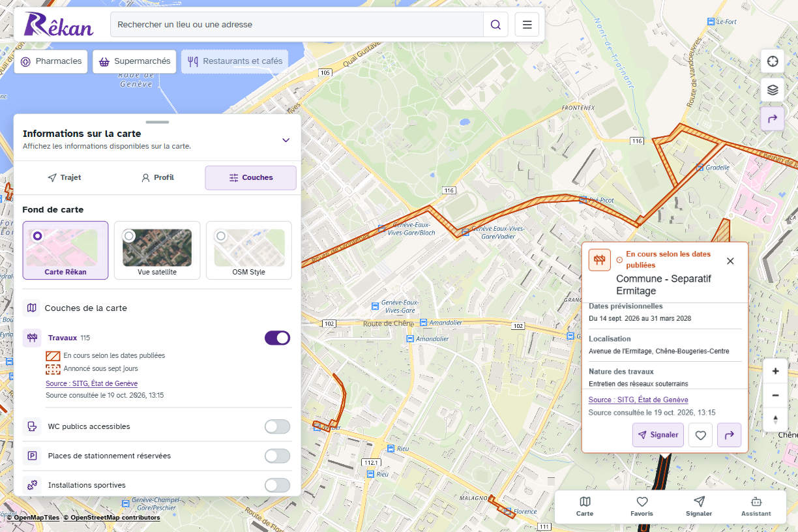
Task: Zoom in on the map
Action: click(775, 371)
